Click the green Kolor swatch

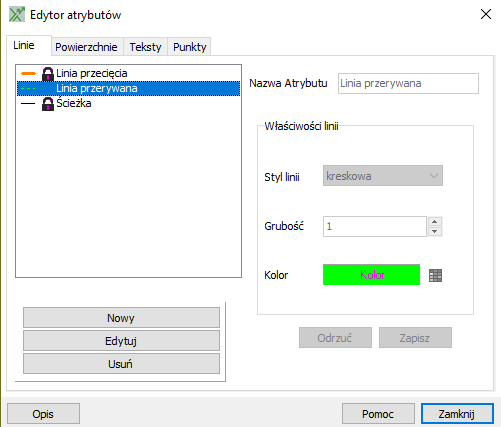point(372,275)
